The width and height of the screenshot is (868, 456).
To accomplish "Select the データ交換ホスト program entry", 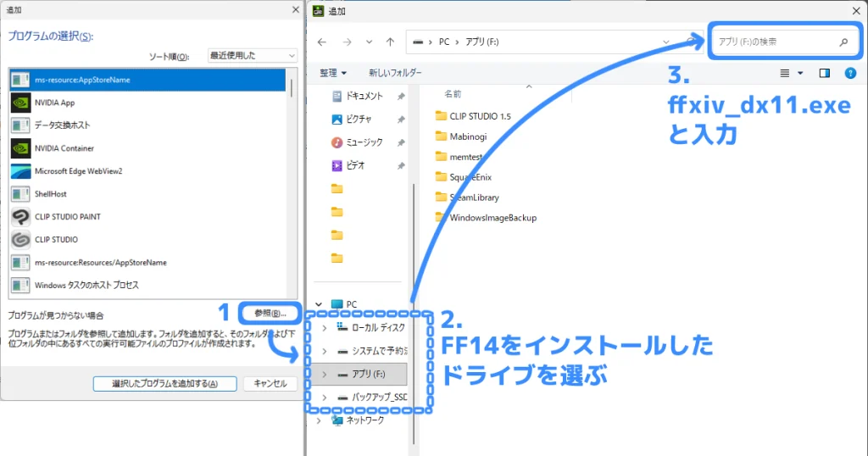I will [147, 125].
